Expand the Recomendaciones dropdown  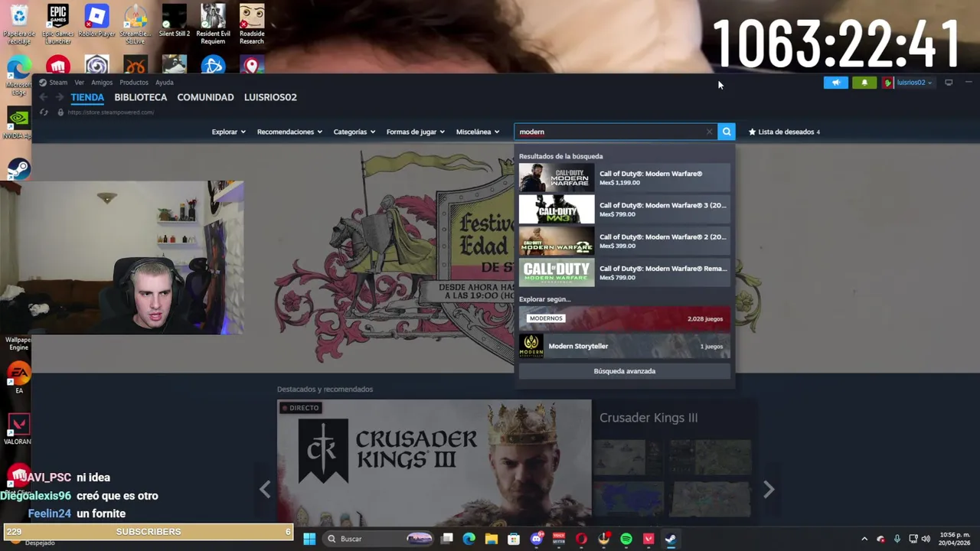point(289,132)
